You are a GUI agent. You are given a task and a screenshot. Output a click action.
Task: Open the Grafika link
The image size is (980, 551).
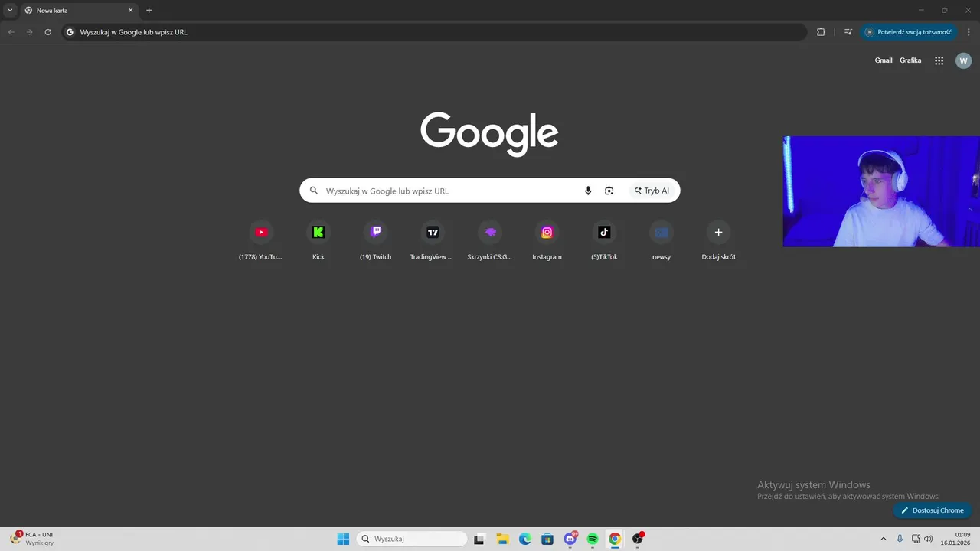[x=910, y=60]
